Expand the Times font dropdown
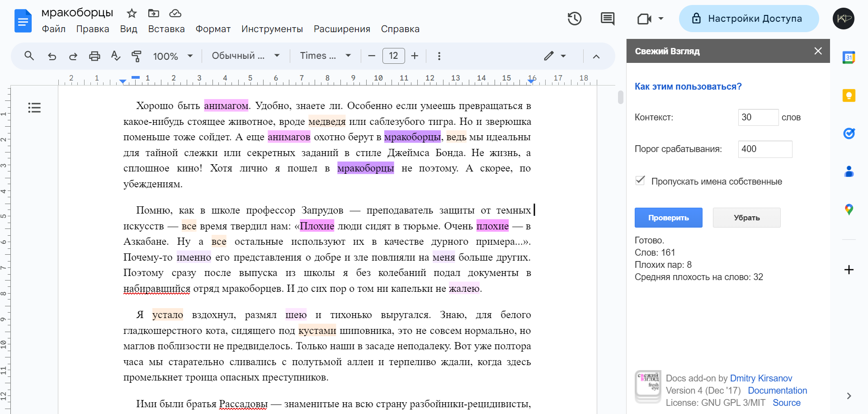 click(x=325, y=56)
